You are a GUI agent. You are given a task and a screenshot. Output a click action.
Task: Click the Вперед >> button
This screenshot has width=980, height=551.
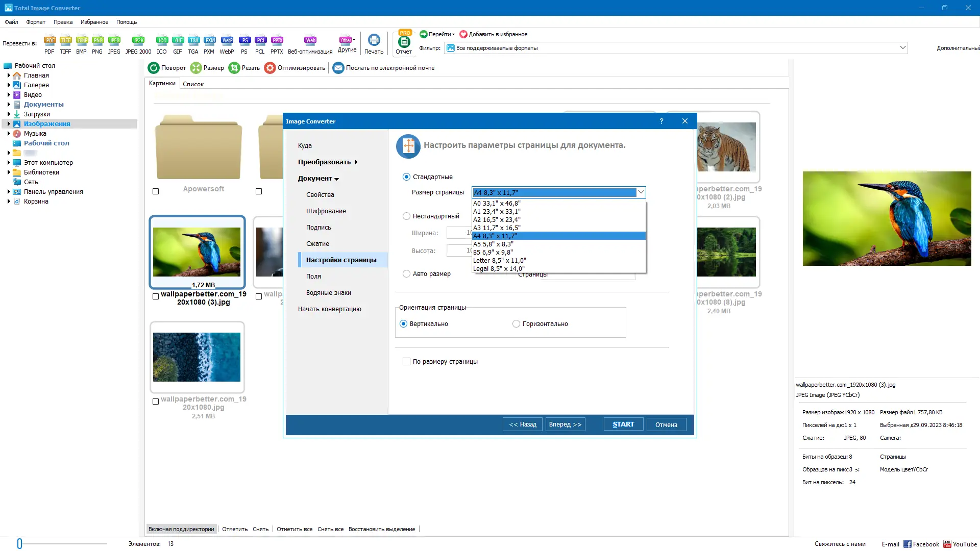coord(565,424)
